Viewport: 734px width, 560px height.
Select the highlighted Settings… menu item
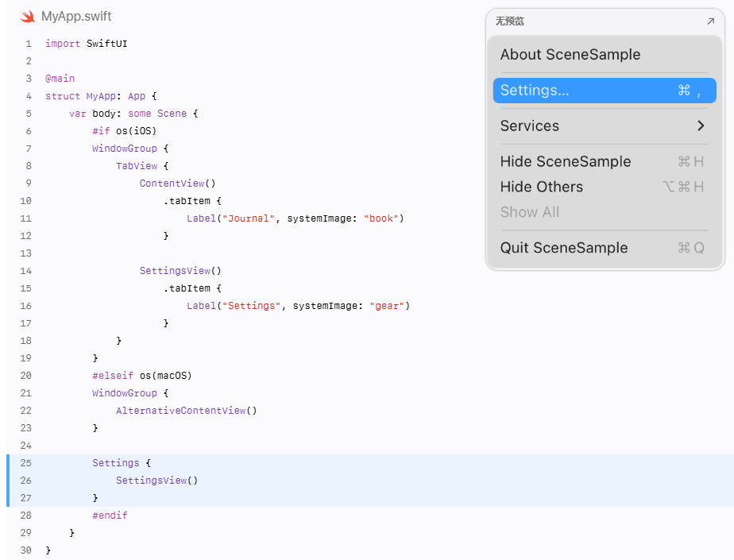click(605, 91)
